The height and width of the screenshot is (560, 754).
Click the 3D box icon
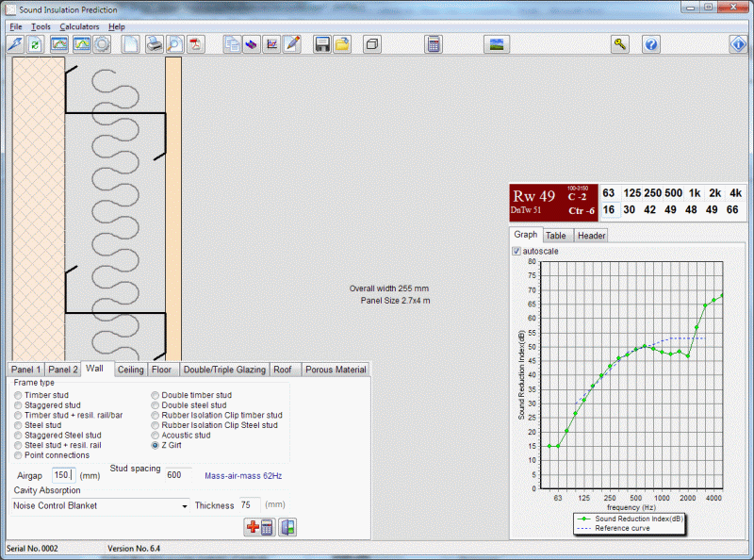(371, 44)
